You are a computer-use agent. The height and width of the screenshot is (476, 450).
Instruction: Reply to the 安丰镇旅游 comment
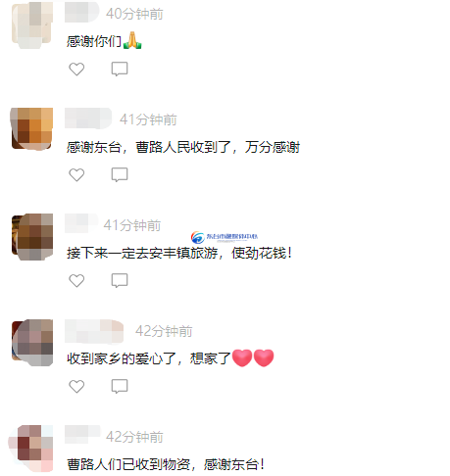120,280
